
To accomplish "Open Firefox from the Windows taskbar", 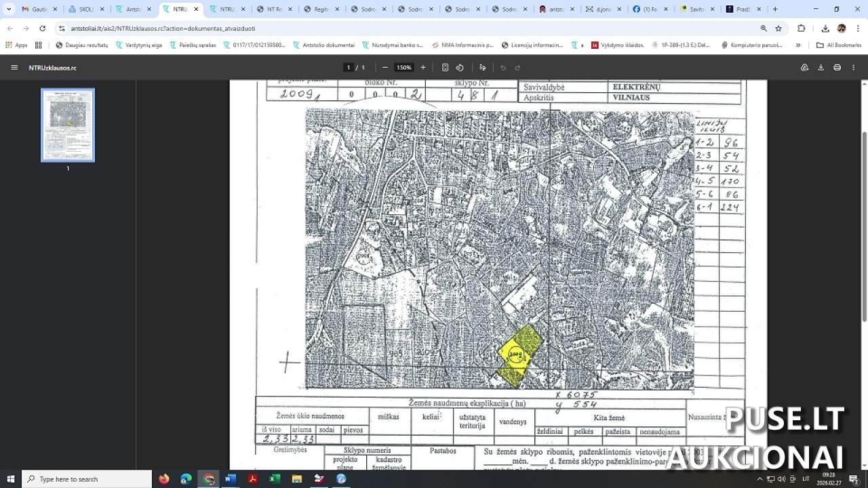I will point(164,479).
